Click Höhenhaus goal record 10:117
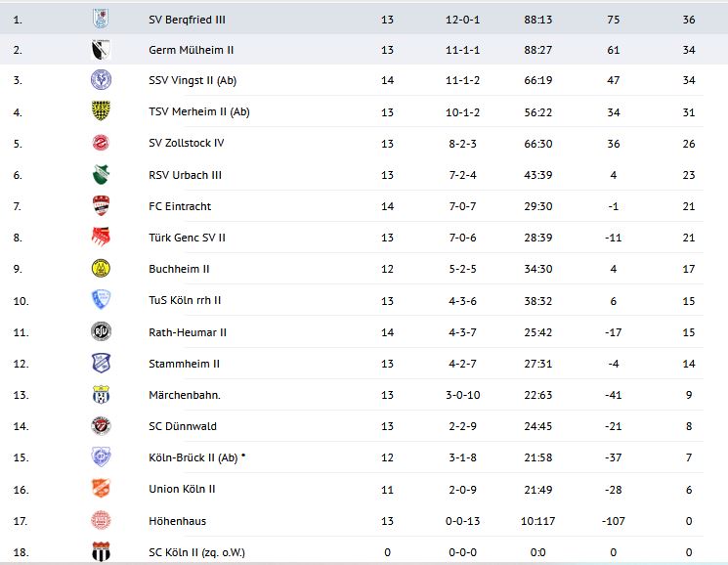The height and width of the screenshot is (565, 728). pos(539,521)
